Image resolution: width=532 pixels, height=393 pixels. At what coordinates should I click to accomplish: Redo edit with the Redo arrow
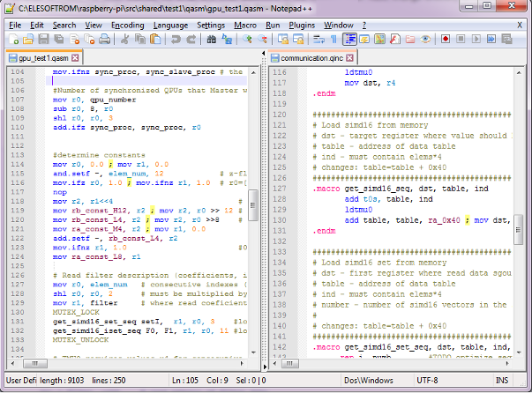[x=191, y=40]
